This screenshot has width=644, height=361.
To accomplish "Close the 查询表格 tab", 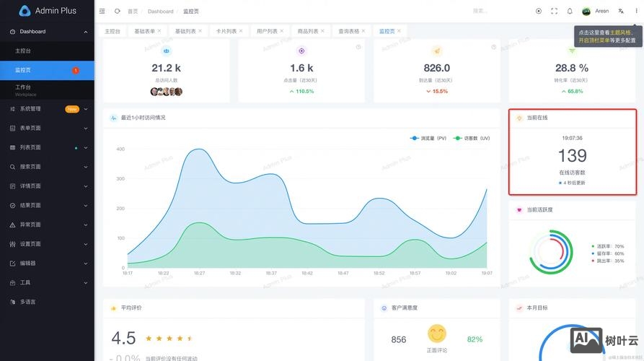I will tap(363, 31).
